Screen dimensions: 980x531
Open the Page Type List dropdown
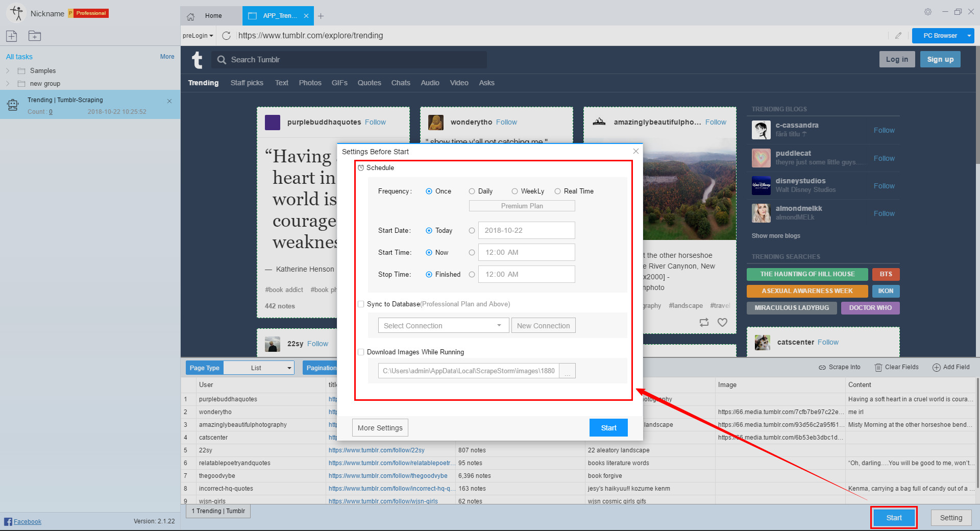(259, 368)
